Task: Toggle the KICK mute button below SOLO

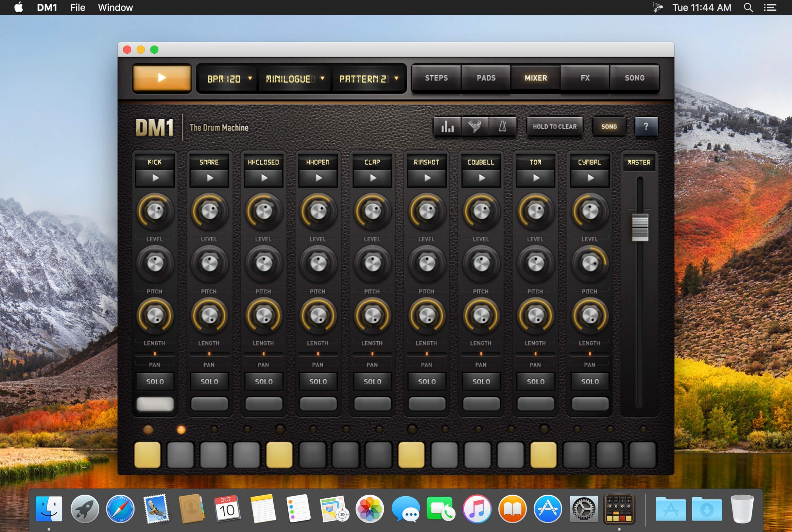Action: click(155, 404)
